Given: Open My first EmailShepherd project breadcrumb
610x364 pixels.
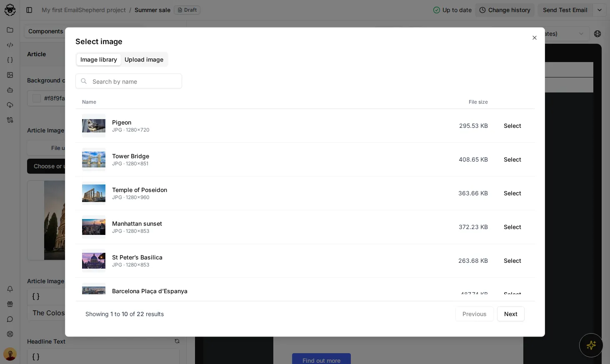Looking at the screenshot, I should coord(84,10).
